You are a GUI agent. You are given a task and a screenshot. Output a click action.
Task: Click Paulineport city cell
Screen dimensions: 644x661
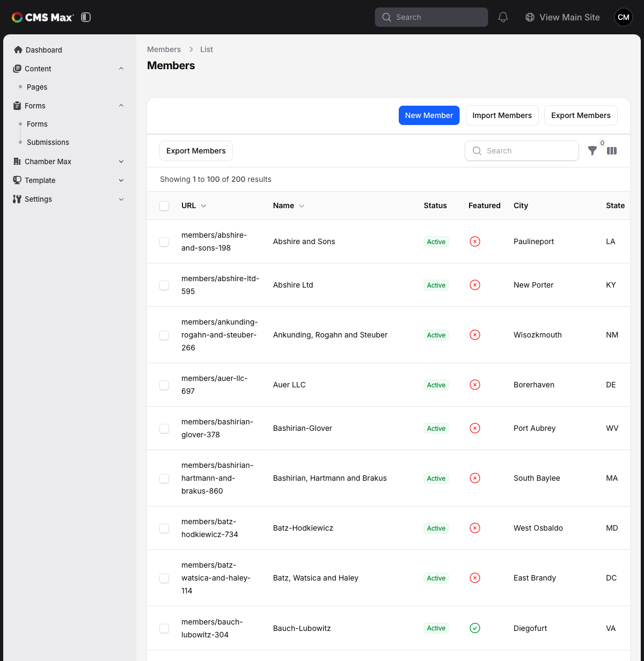click(534, 241)
